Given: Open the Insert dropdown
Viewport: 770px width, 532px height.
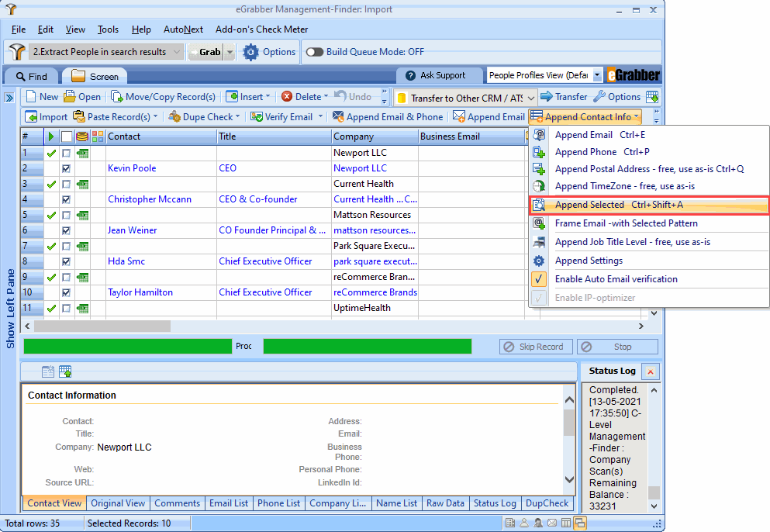Looking at the screenshot, I should tap(268, 97).
